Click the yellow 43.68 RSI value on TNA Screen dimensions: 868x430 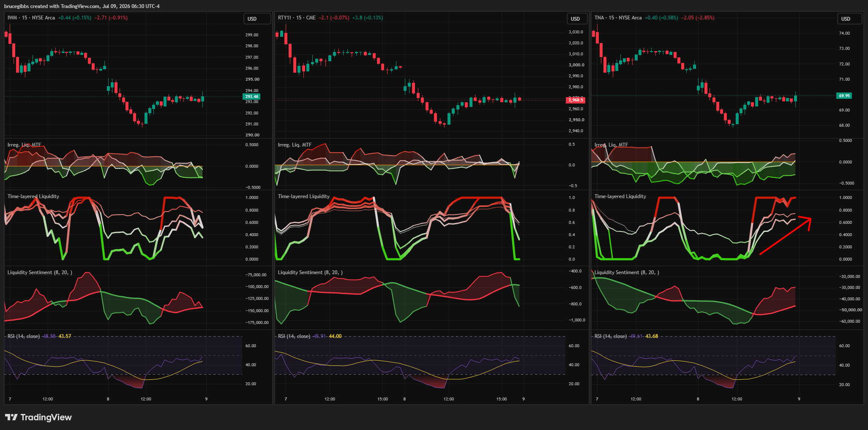click(x=652, y=336)
